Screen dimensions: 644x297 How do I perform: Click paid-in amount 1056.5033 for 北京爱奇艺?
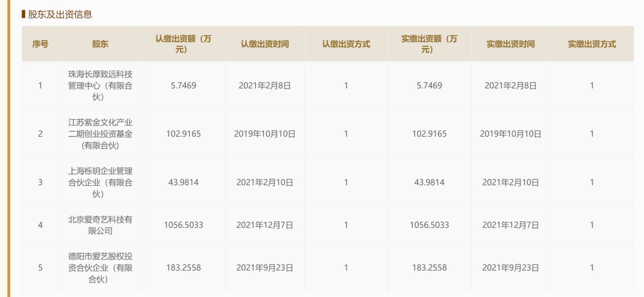click(x=429, y=225)
